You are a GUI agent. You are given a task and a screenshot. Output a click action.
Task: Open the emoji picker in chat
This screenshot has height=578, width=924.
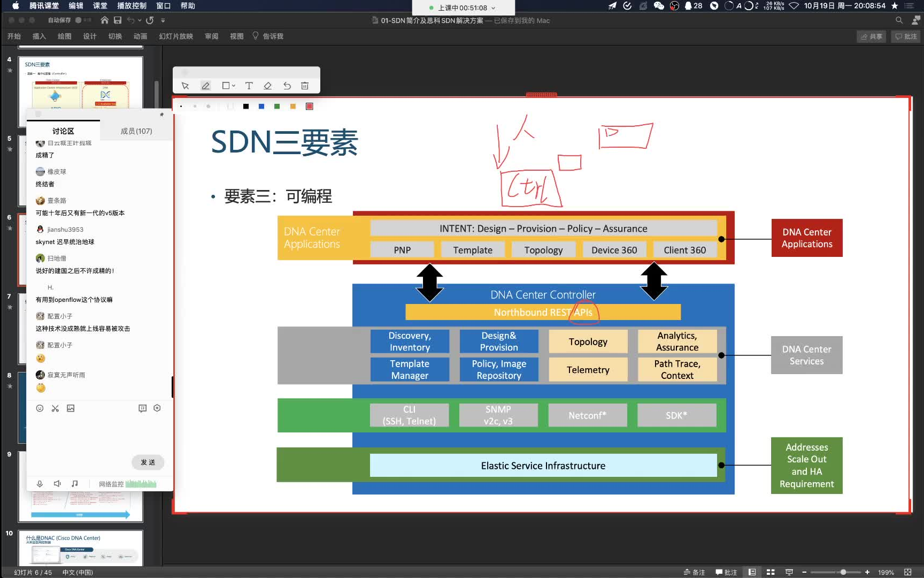[x=40, y=408]
